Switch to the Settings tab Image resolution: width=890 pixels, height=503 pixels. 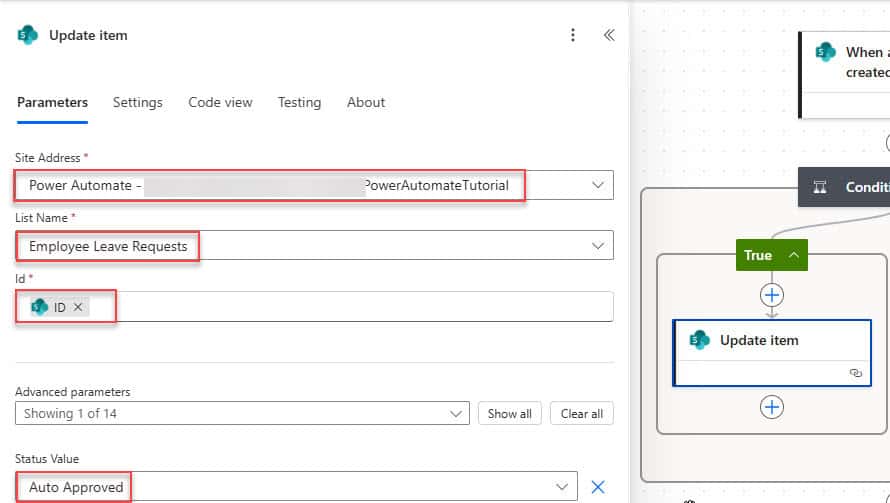(x=137, y=103)
